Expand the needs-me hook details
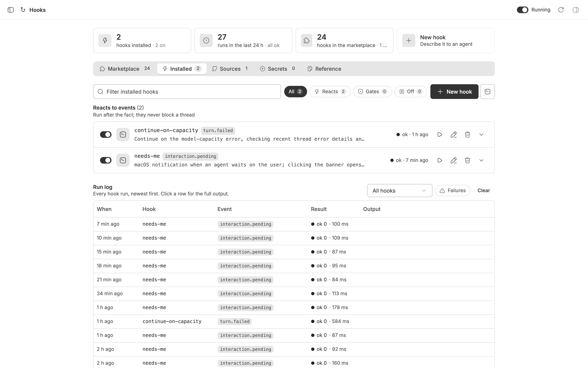Screen dimensions: 588x368 (x=481, y=160)
